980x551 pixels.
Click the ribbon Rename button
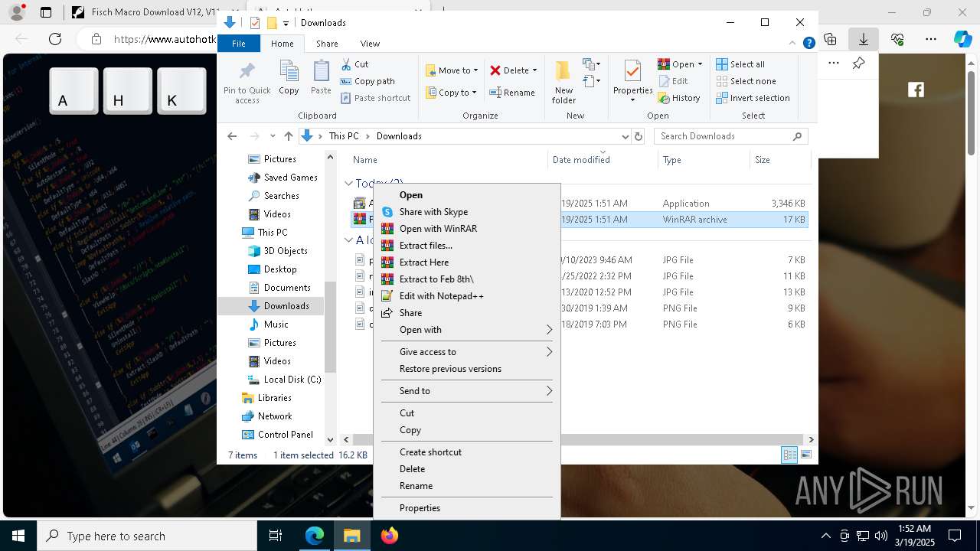pyautogui.click(x=512, y=93)
